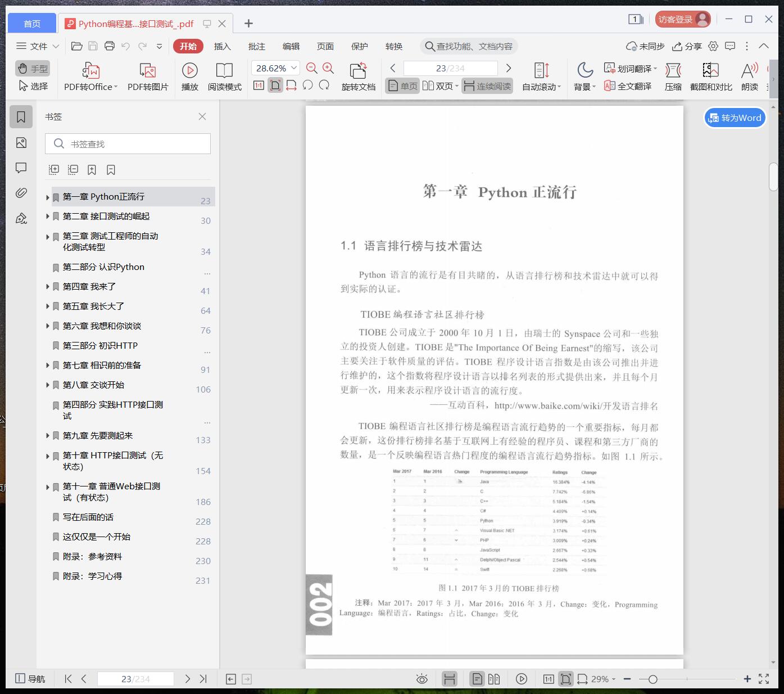
Task: Switch to the 批注 ribbon tab
Action: 257,46
